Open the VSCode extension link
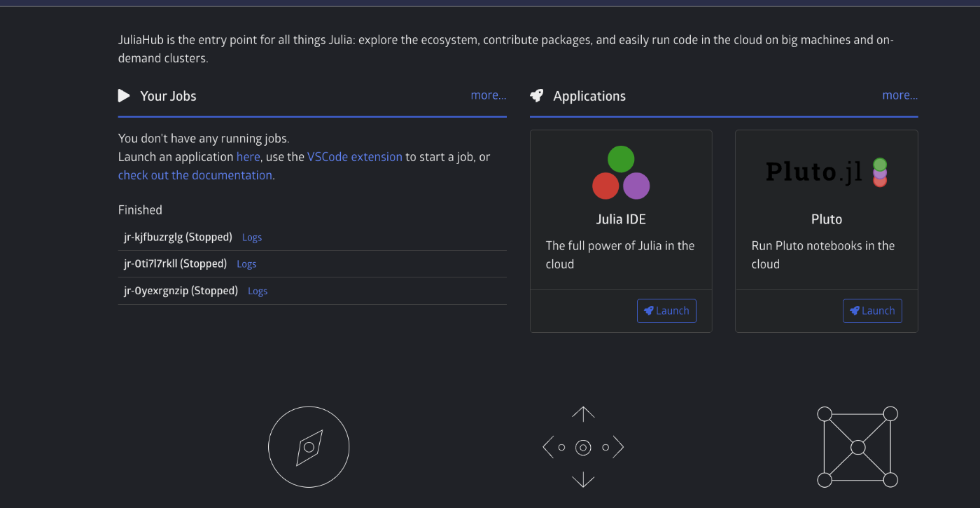980x508 pixels. [355, 157]
